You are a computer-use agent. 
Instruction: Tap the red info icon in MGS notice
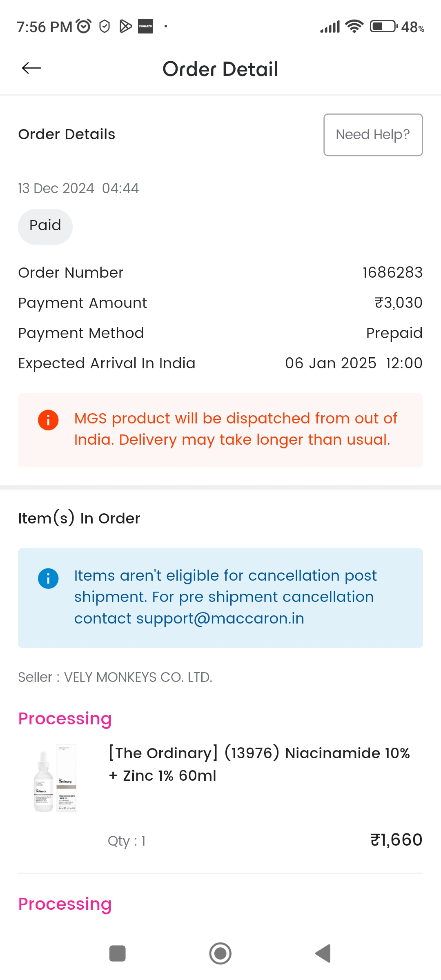[48, 420]
